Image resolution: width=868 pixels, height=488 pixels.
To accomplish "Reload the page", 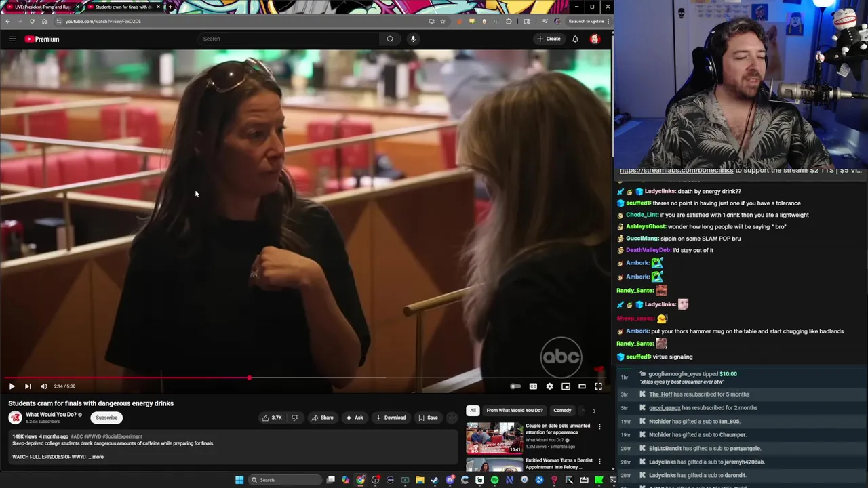I will click(32, 21).
